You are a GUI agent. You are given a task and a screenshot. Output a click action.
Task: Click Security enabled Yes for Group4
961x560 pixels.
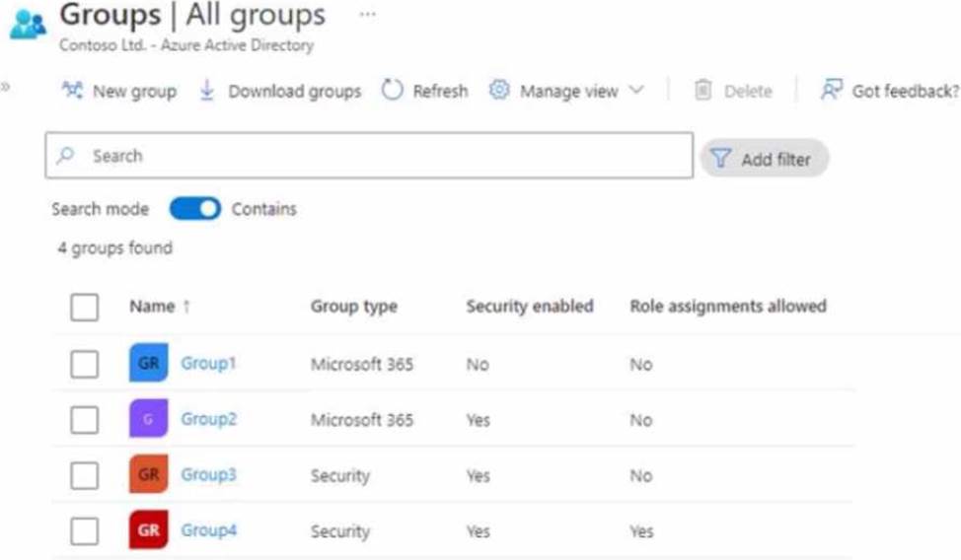coord(479,531)
